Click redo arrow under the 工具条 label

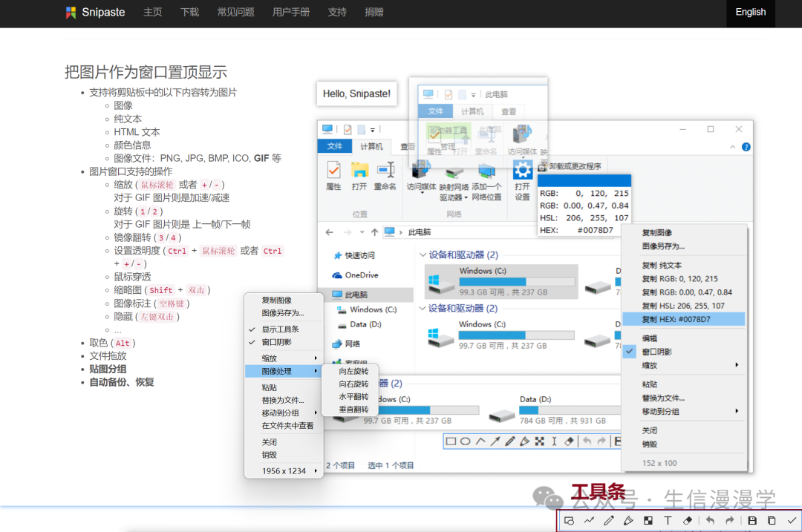pyautogui.click(x=730, y=521)
